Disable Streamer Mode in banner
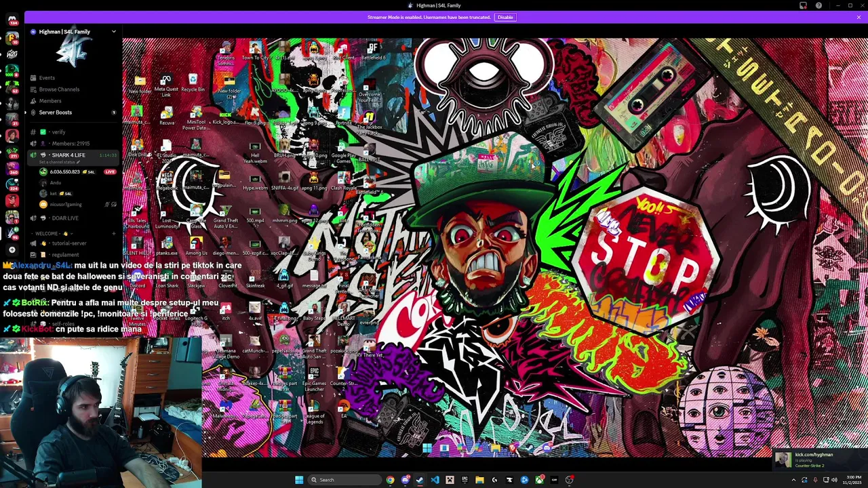This screenshot has width=868, height=488. (505, 17)
